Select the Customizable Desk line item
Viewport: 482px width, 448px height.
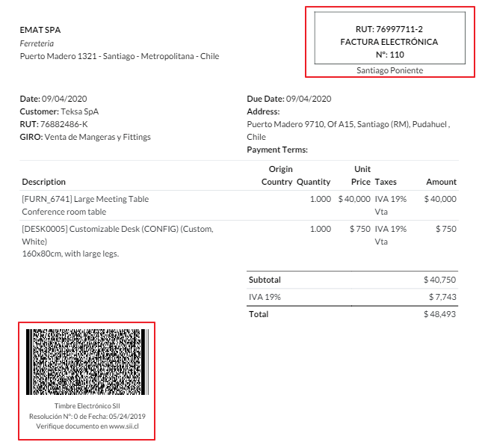click(x=117, y=229)
